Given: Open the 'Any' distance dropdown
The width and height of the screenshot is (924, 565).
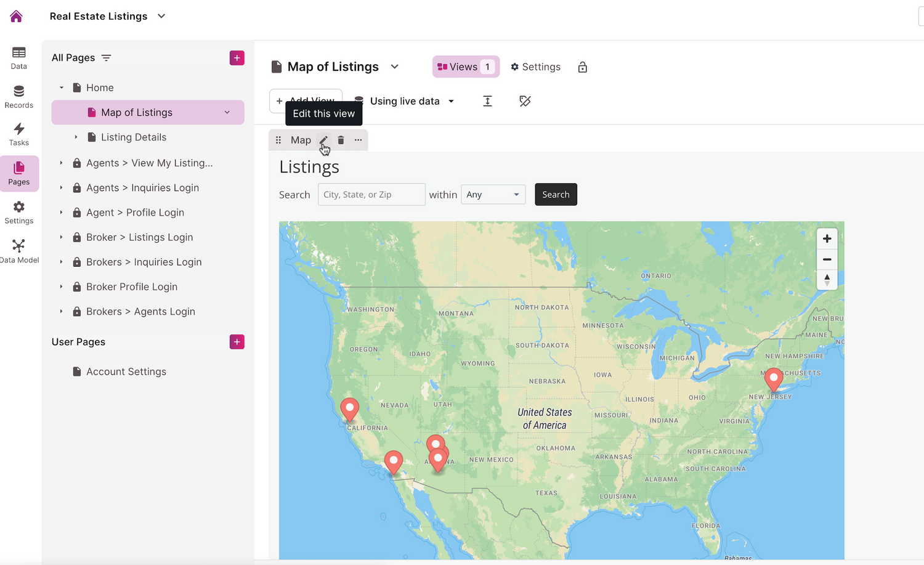Looking at the screenshot, I should tap(493, 194).
